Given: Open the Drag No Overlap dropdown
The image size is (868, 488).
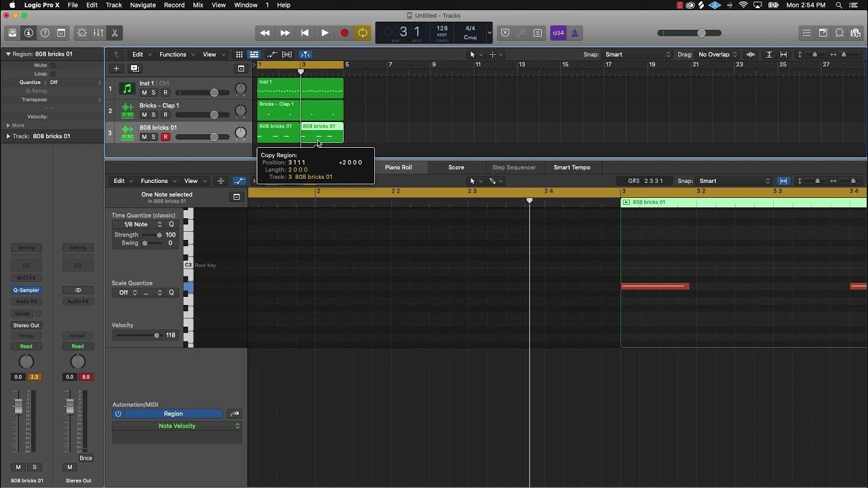Looking at the screenshot, I should coord(718,54).
